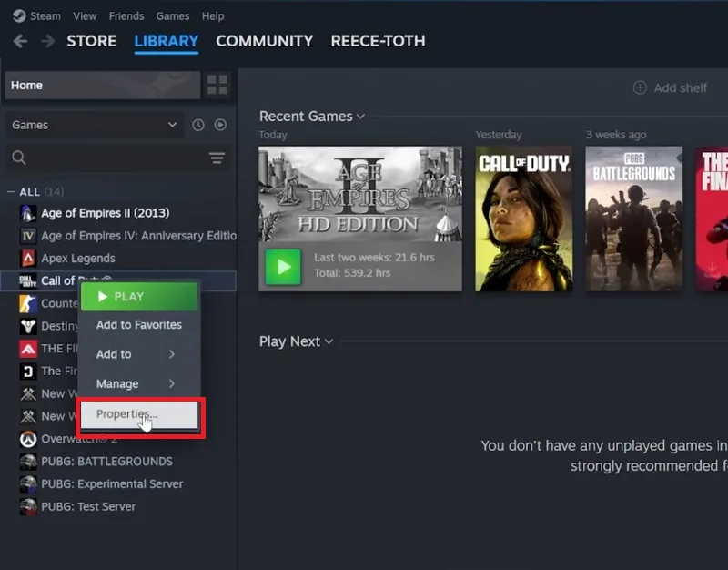Viewport: 728px width, 570px height.
Task: Click Apex Legends game icon
Action: [x=28, y=259]
